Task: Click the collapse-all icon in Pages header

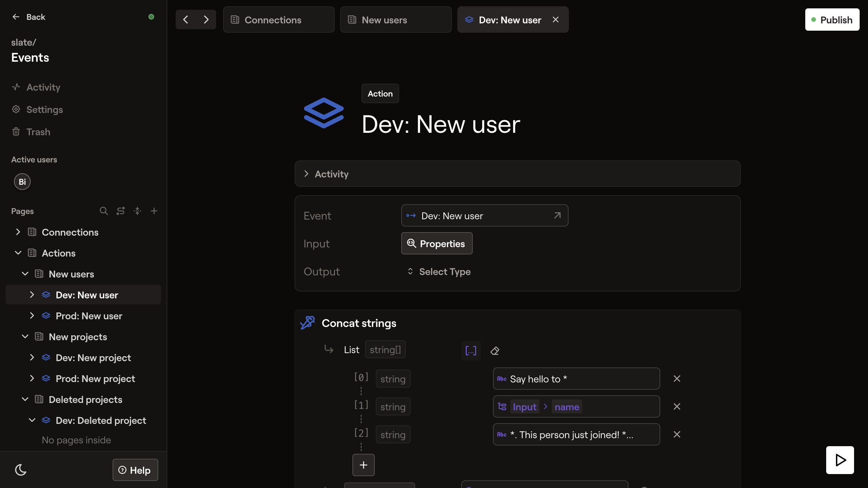Action: pyautogui.click(x=137, y=211)
